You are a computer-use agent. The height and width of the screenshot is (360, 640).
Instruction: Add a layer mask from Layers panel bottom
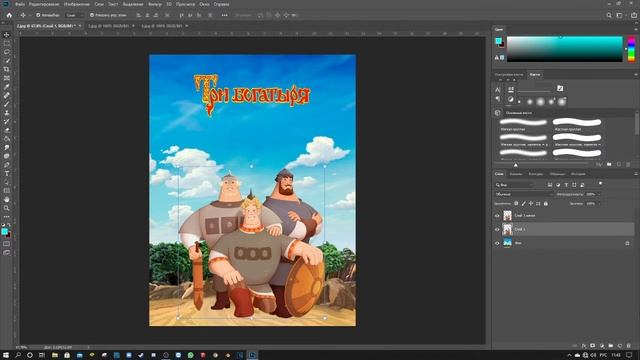(x=593, y=346)
